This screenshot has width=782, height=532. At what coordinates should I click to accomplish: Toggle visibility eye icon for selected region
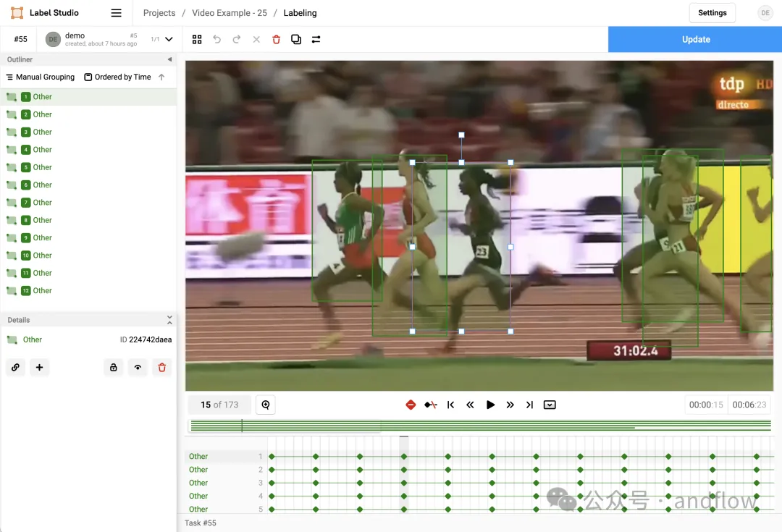click(138, 368)
